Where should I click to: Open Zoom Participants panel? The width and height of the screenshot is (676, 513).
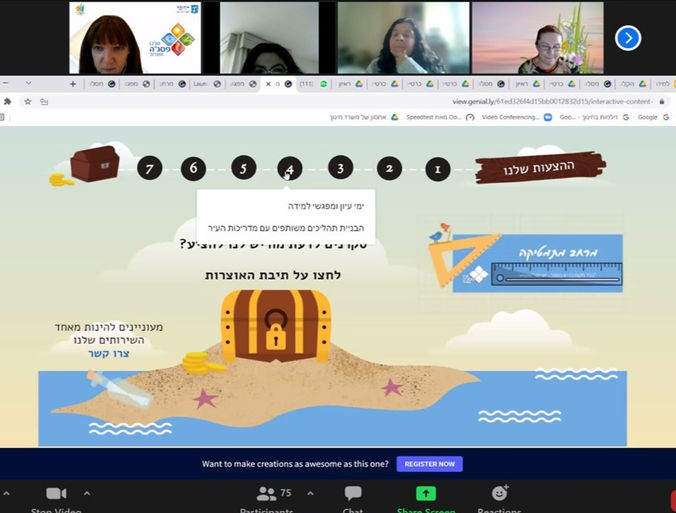(266, 498)
